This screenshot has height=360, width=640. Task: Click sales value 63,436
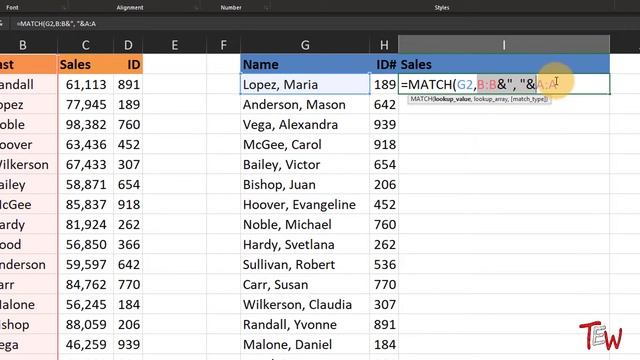point(86,144)
